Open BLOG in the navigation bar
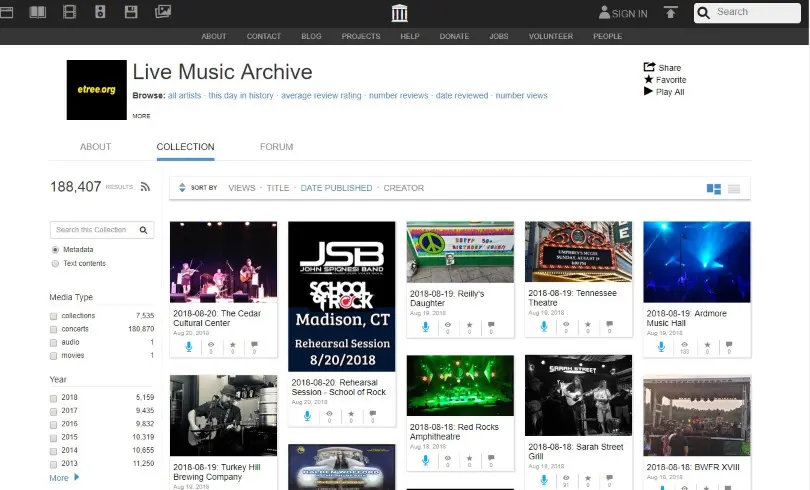 pyautogui.click(x=311, y=36)
